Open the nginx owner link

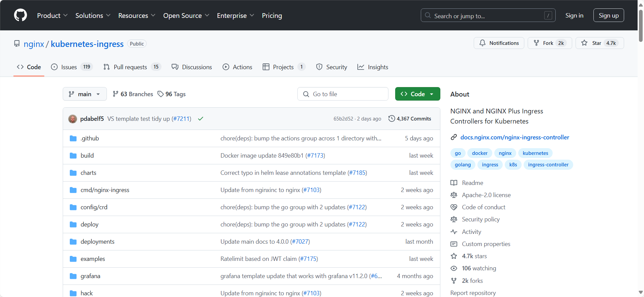pos(34,44)
